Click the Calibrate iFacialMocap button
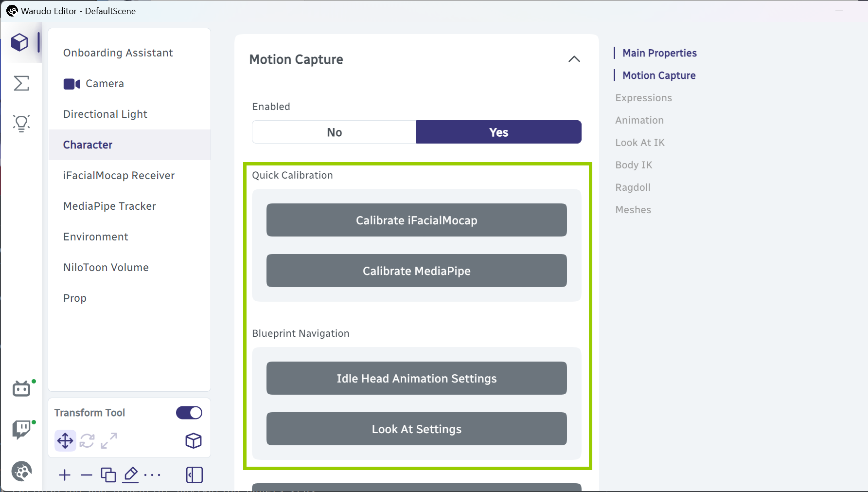 point(417,220)
